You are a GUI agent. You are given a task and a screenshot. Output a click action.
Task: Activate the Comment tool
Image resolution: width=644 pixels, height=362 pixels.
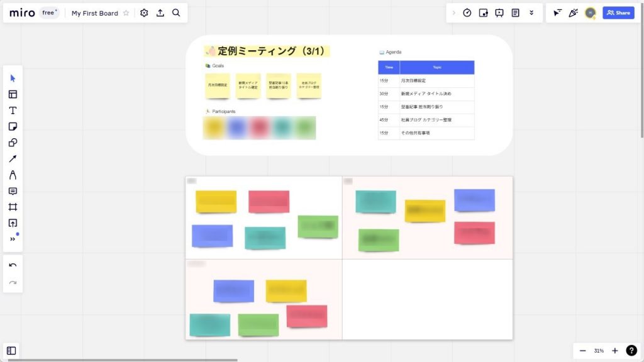(13, 191)
